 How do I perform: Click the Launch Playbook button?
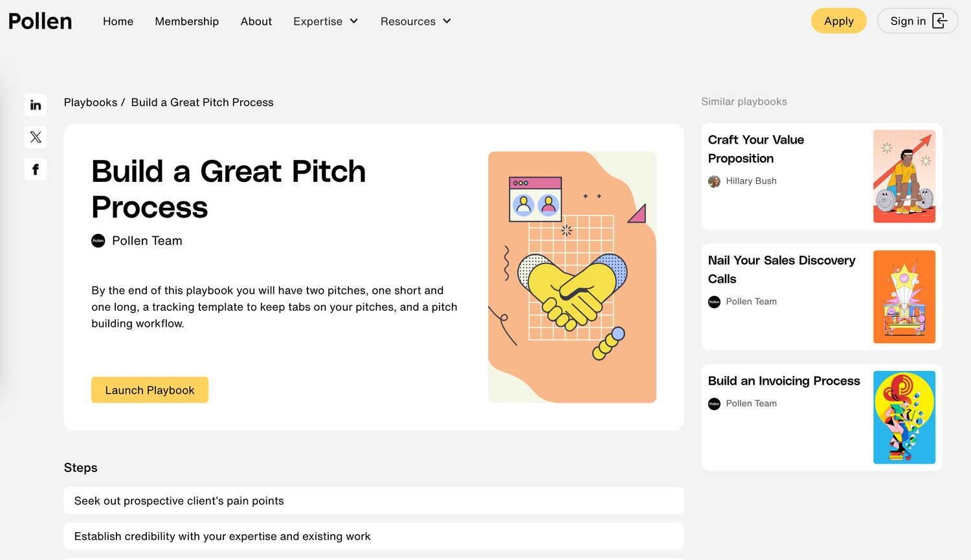pyautogui.click(x=150, y=390)
